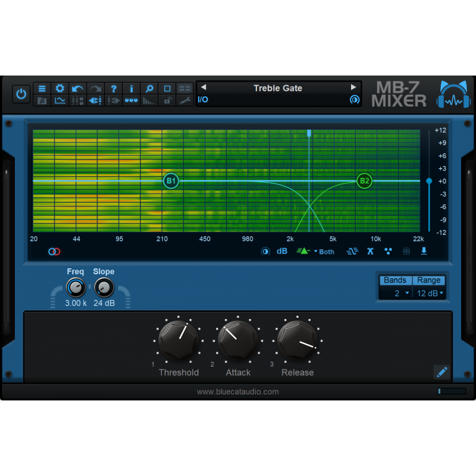Open the pencil edit icon at bottom right
This screenshot has width=476, height=476.
point(441,371)
